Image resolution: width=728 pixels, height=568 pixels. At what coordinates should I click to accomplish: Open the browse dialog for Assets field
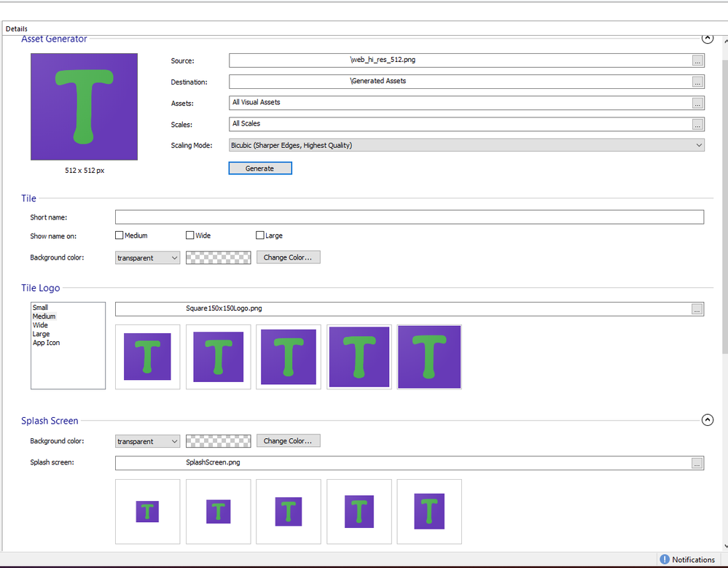point(698,102)
